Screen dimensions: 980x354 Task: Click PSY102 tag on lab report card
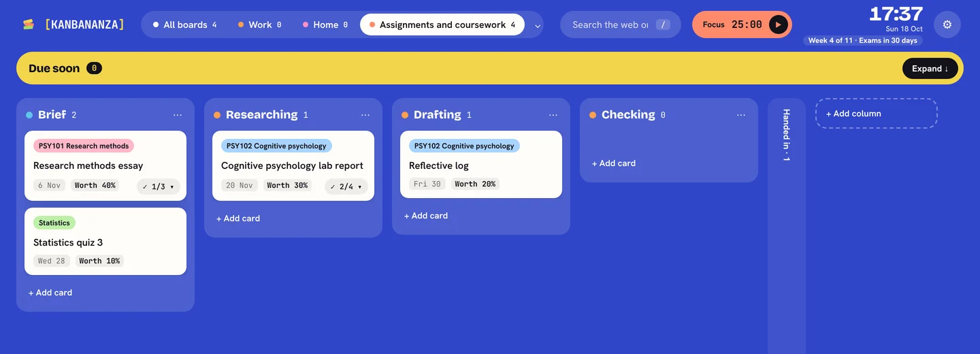tap(276, 146)
